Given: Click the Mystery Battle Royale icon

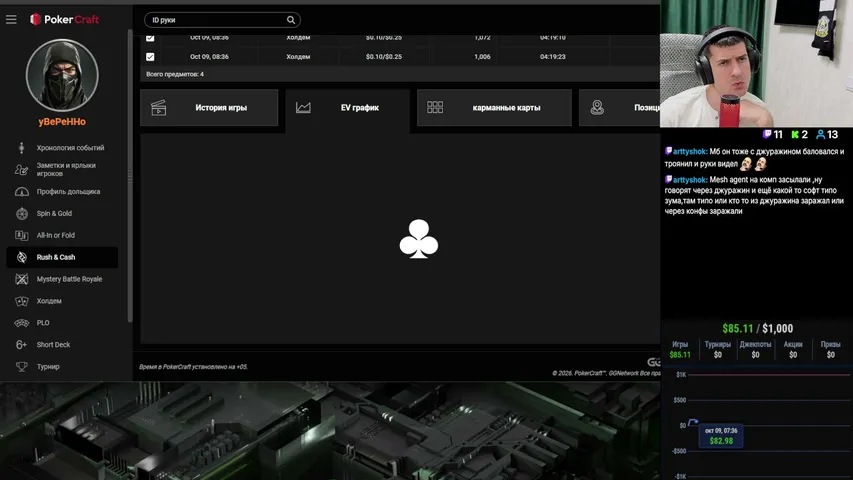Looking at the screenshot, I should click(x=21, y=279).
